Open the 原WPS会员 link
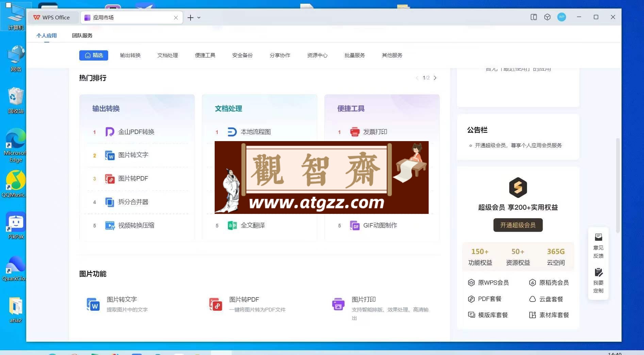 pos(489,283)
